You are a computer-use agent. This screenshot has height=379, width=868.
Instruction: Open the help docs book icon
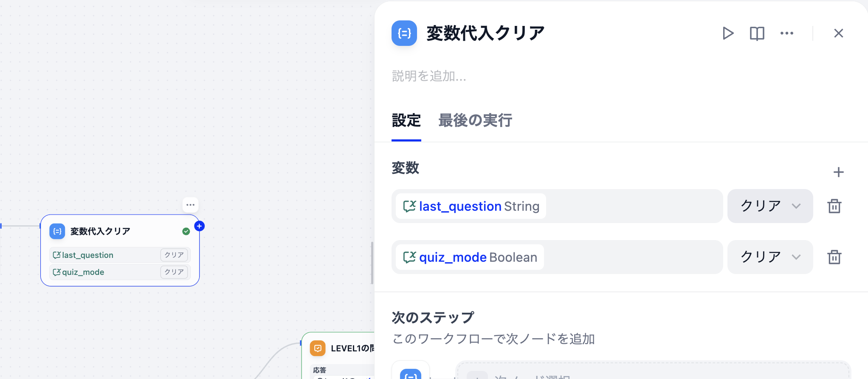(x=757, y=33)
